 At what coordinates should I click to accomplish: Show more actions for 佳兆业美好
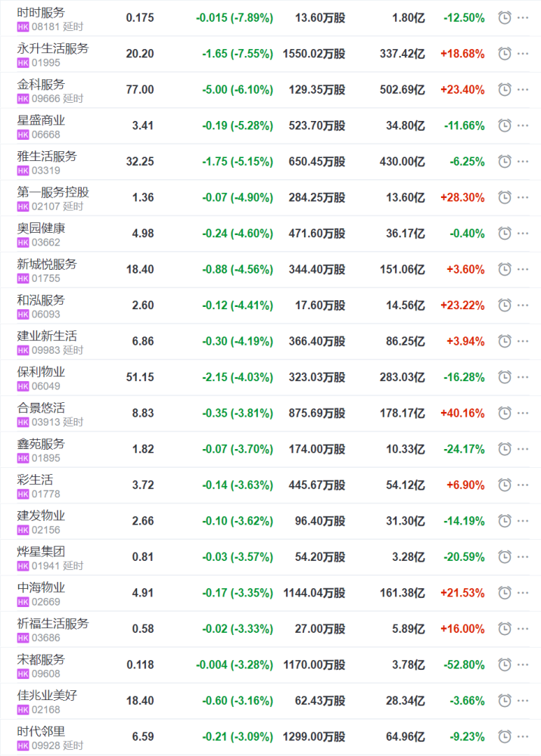tap(523, 701)
